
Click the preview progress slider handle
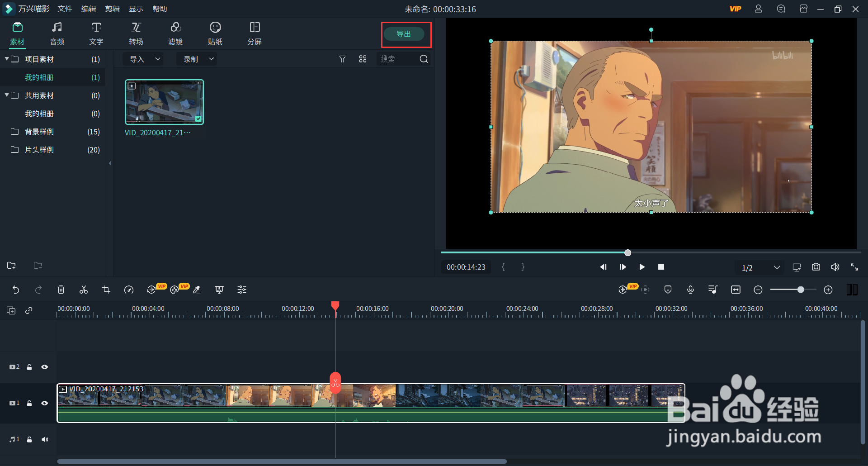coord(627,252)
